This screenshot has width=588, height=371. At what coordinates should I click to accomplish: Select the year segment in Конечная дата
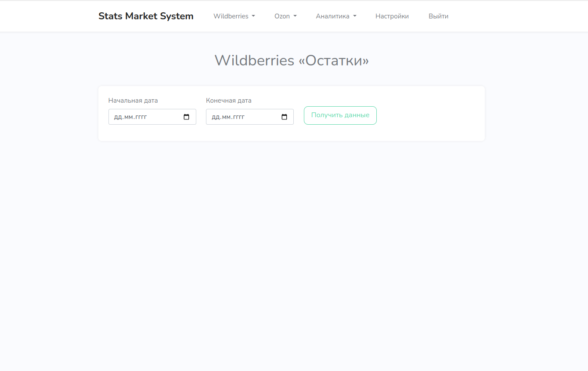[238, 117]
